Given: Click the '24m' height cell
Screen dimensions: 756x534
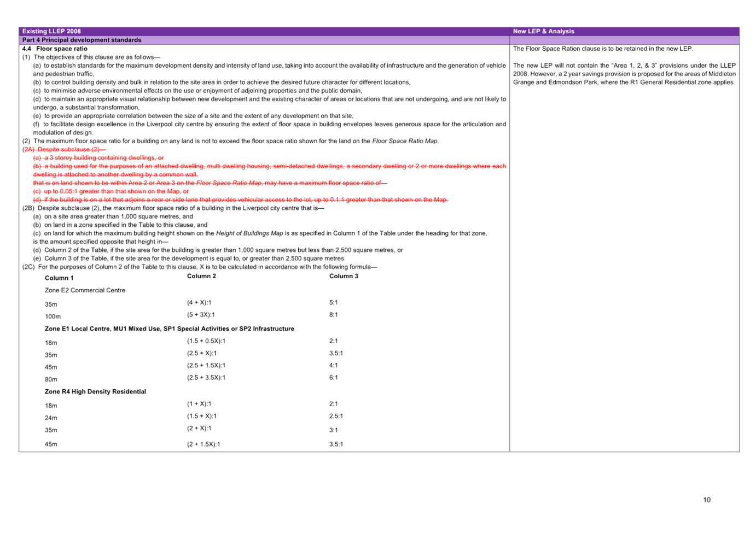Looking at the screenshot, I should (51, 418).
